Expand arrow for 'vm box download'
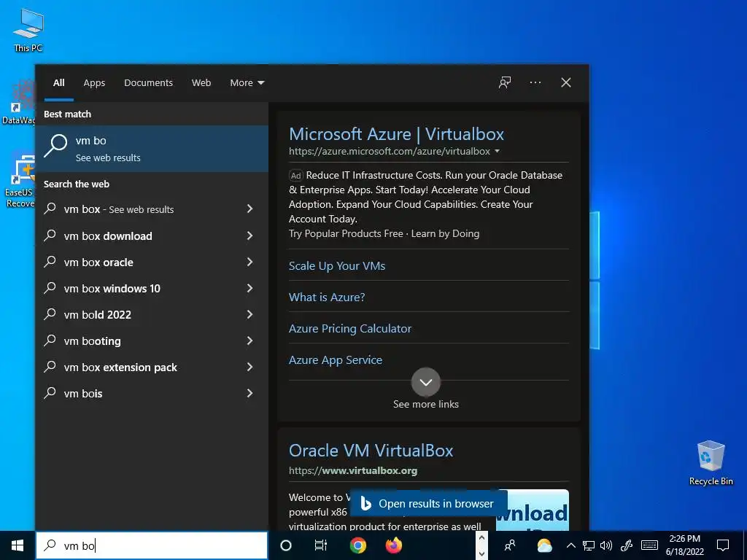This screenshot has width=747, height=560. pyautogui.click(x=249, y=236)
